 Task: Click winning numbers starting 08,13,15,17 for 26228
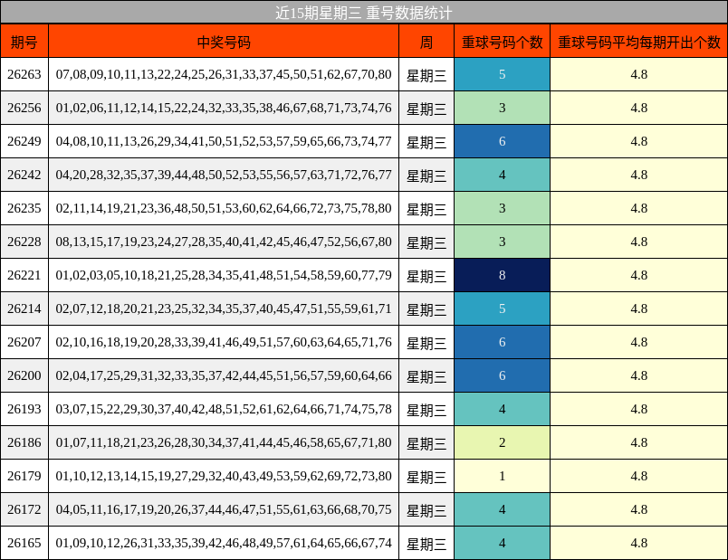[x=224, y=242]
